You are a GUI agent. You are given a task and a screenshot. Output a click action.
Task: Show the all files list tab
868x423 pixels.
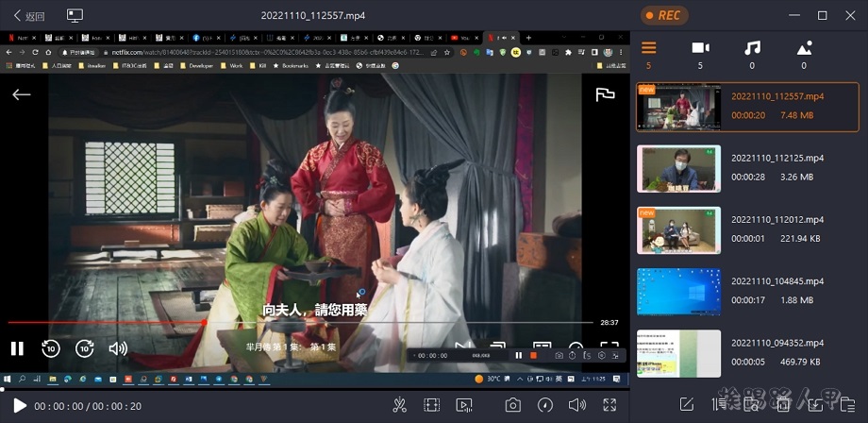point(648,48)
